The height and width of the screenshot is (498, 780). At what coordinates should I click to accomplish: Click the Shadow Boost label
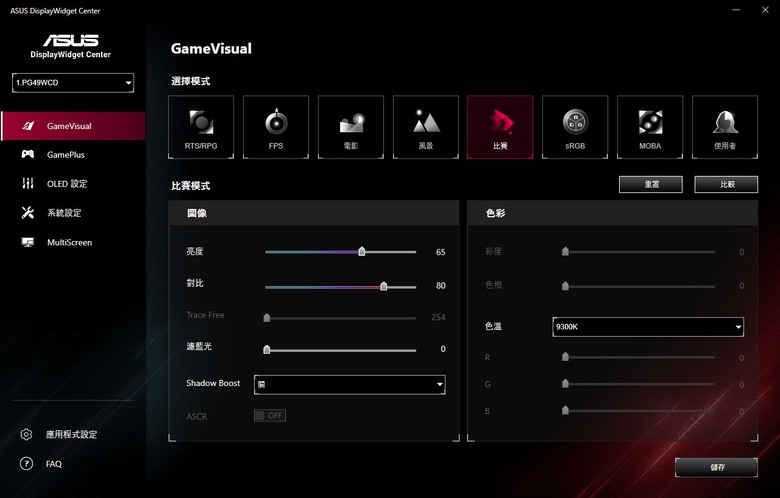click(x=213, y=383)
